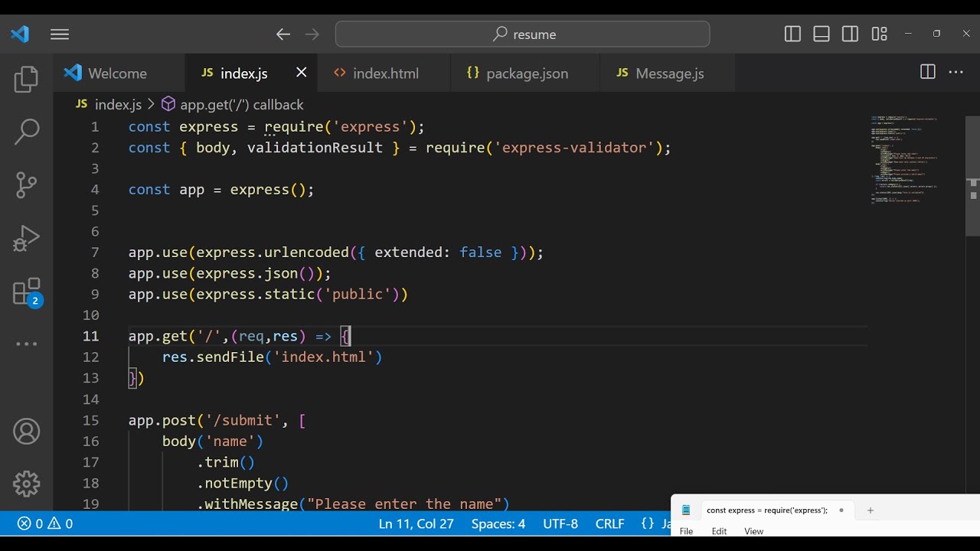Open the editor More Actions ellipsis menu
The width and height of the screenshot is (980, 551).
click(956, 73)
